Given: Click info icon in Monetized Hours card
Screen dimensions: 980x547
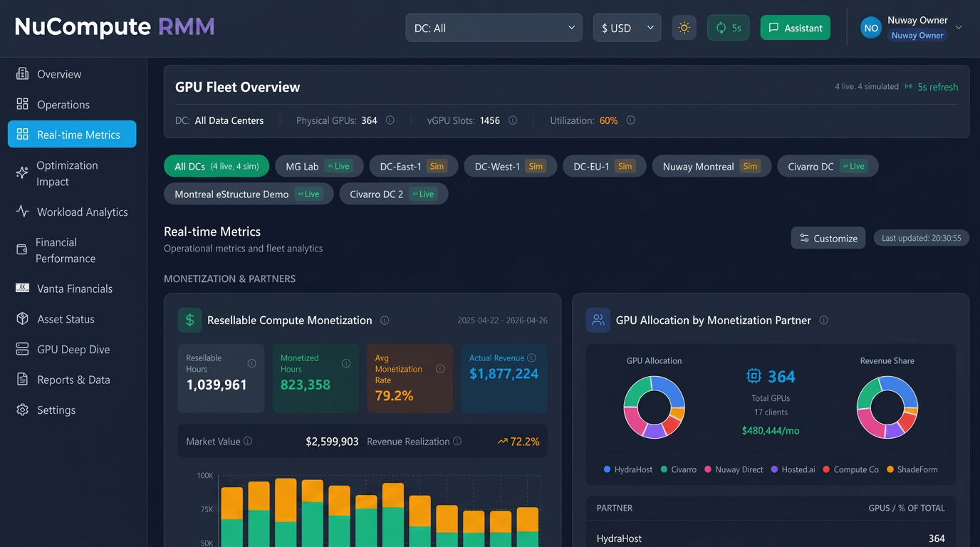Looking at the screenshot, I should [346, 363].
